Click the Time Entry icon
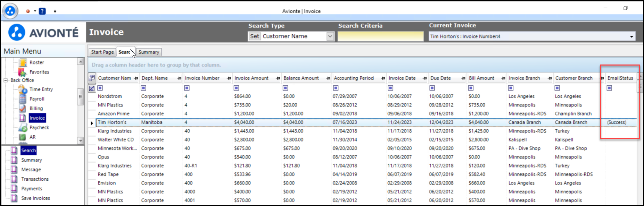This screenshot has height=206, width=644. pyautogui.click(x=23, y=89)
